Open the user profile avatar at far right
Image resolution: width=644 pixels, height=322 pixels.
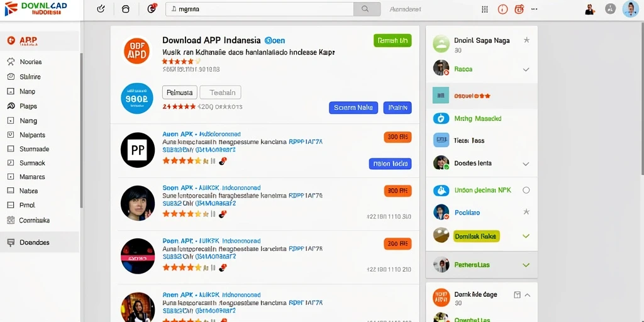(x=630, y=9)
